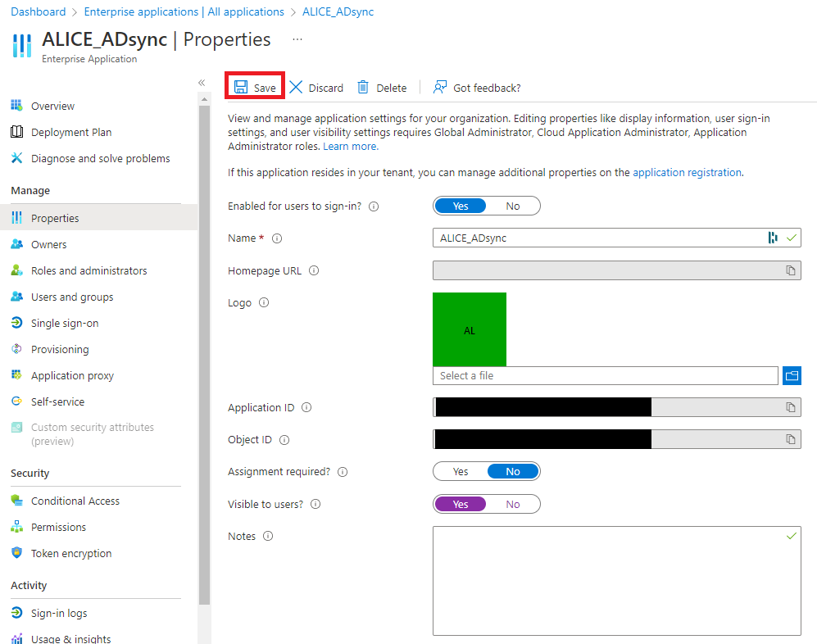
Task: Click info icon next to Assignment required
Action: 343,472
